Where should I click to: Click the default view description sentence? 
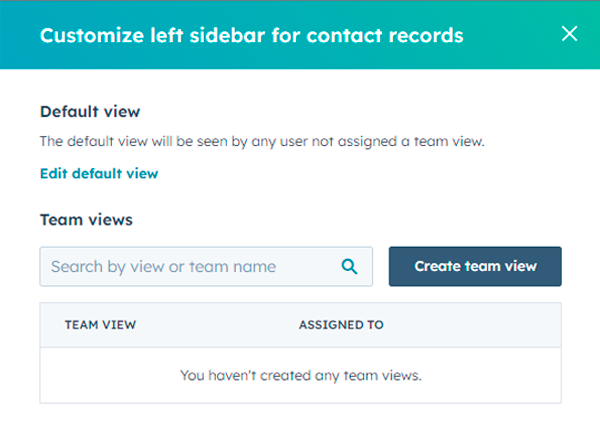[262, 141]
